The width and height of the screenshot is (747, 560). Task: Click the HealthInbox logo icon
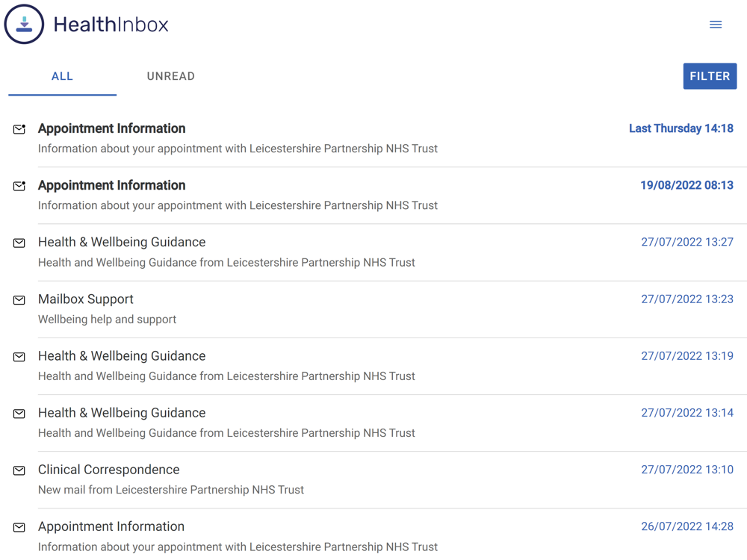(24, 25)
